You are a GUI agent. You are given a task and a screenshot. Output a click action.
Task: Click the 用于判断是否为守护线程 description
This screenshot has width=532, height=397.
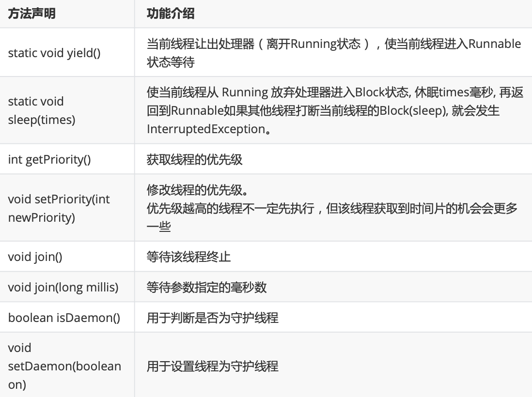pos(212,318)
